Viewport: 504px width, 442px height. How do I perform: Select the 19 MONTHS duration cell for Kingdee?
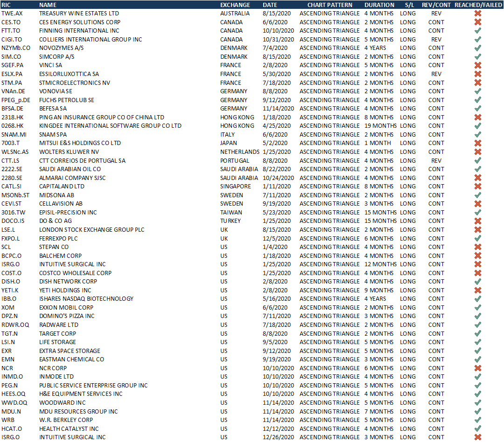380,126
